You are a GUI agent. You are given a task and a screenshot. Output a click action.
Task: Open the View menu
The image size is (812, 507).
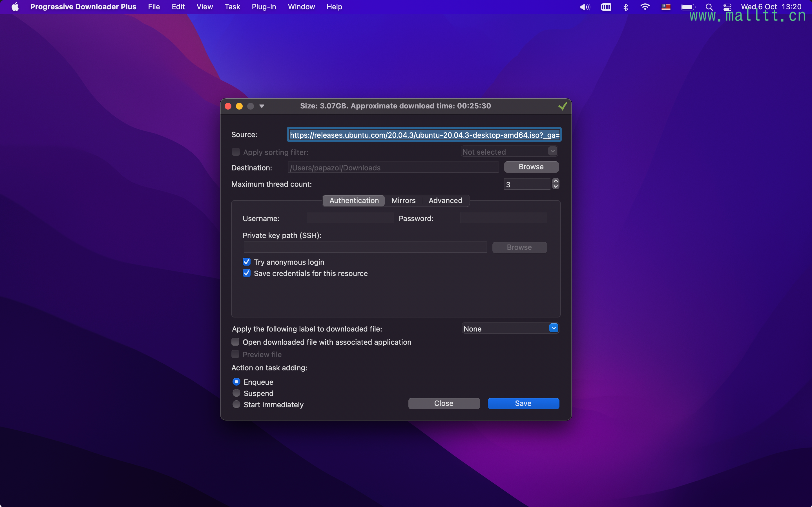[x=205, y=7]
